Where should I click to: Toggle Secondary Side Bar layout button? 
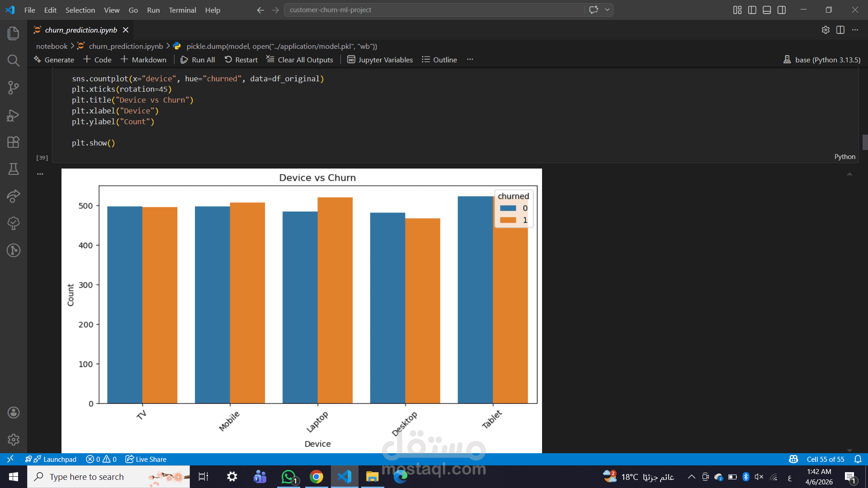click(x=781, y=10)
